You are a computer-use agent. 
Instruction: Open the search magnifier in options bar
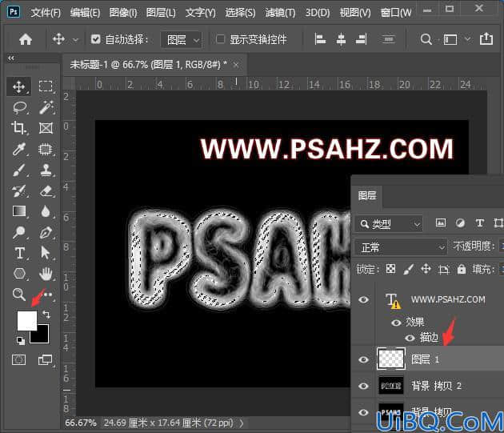(x=426, y=39)
